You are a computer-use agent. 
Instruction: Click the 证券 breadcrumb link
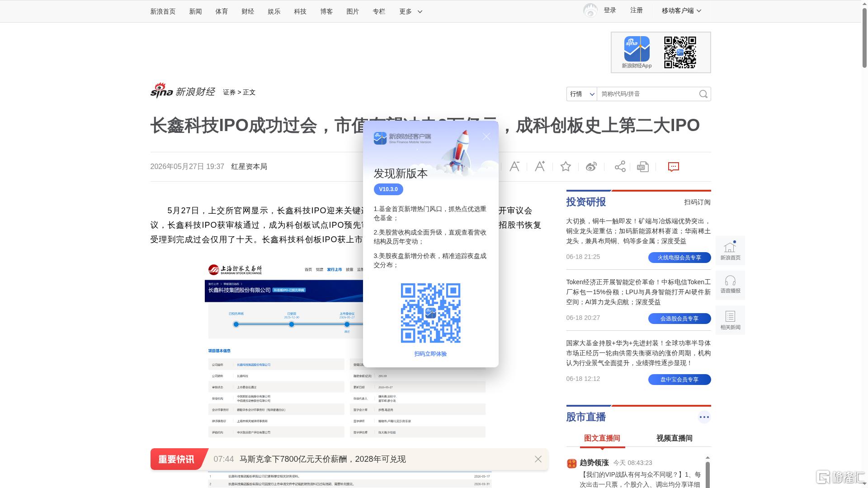pyautogui.click(x=229, y=92)
